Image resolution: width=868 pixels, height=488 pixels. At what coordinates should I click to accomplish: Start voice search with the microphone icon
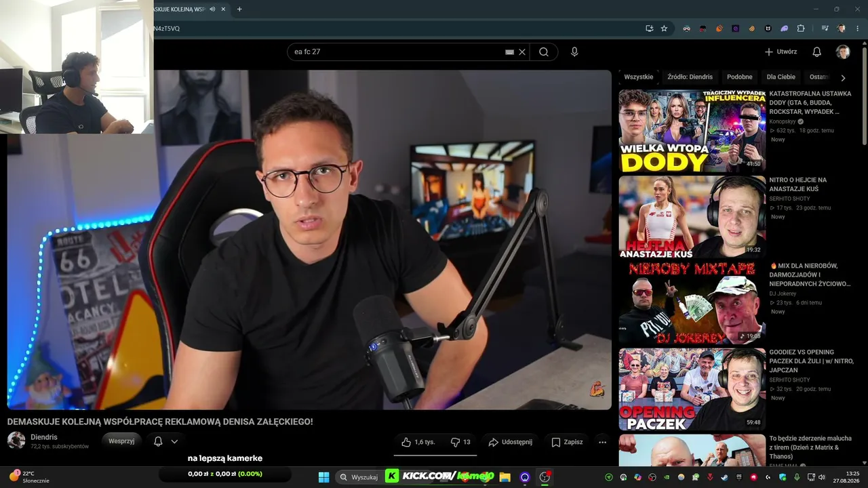574,52
